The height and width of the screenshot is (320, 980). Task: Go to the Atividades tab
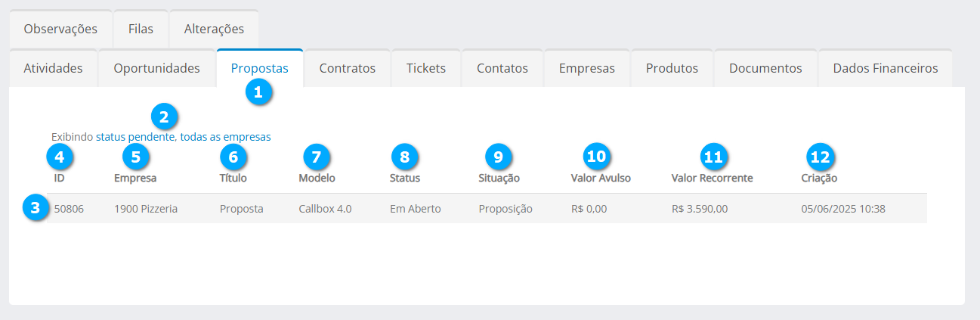(53, 68)
